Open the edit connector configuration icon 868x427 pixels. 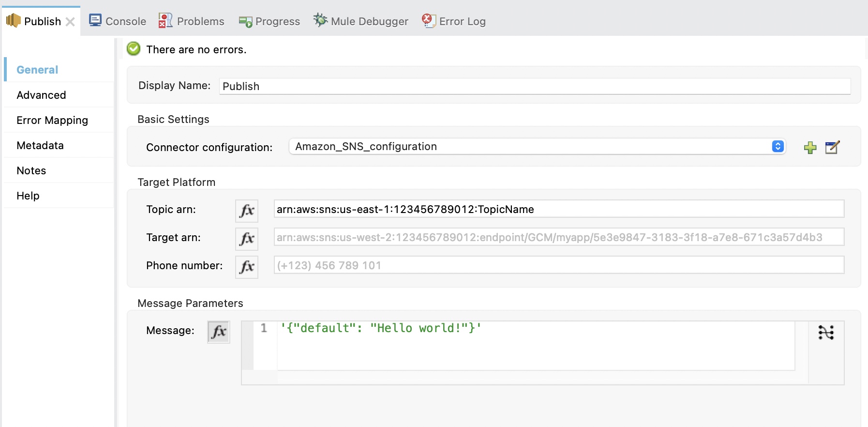832,147
